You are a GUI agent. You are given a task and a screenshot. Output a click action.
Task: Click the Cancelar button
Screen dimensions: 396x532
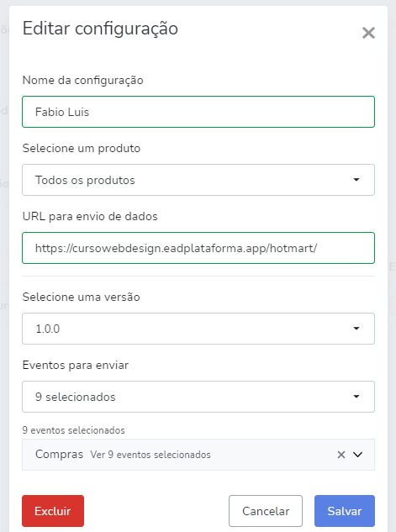click(x=266, y=511)
